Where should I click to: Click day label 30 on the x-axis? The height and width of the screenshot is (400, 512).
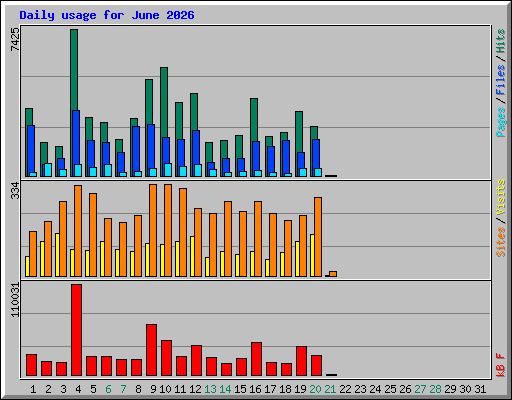coord(465,389)
